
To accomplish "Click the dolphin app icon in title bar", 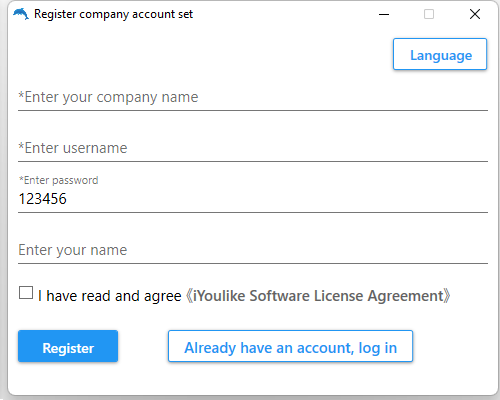I will click(x=21, y=14).
